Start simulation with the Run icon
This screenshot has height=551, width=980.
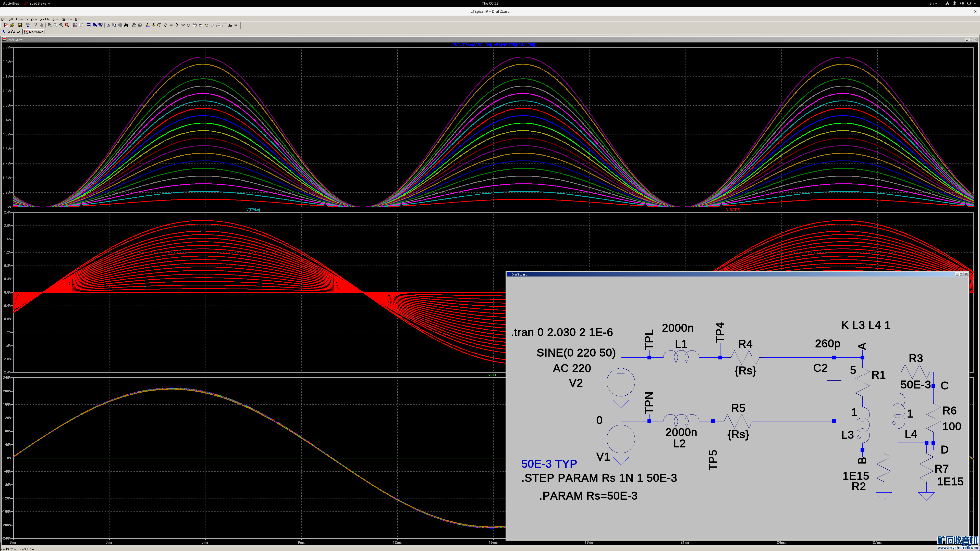(35, 25)
